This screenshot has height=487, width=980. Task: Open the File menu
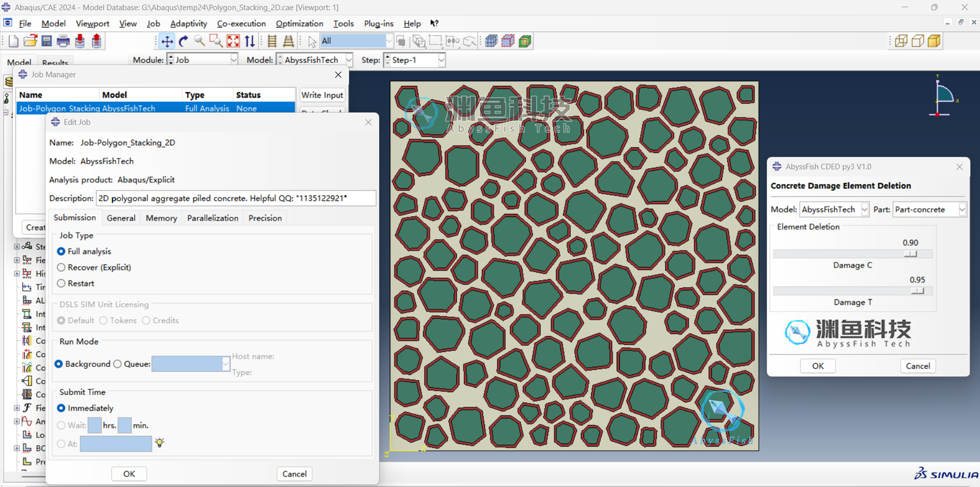[x=25, y=24]
